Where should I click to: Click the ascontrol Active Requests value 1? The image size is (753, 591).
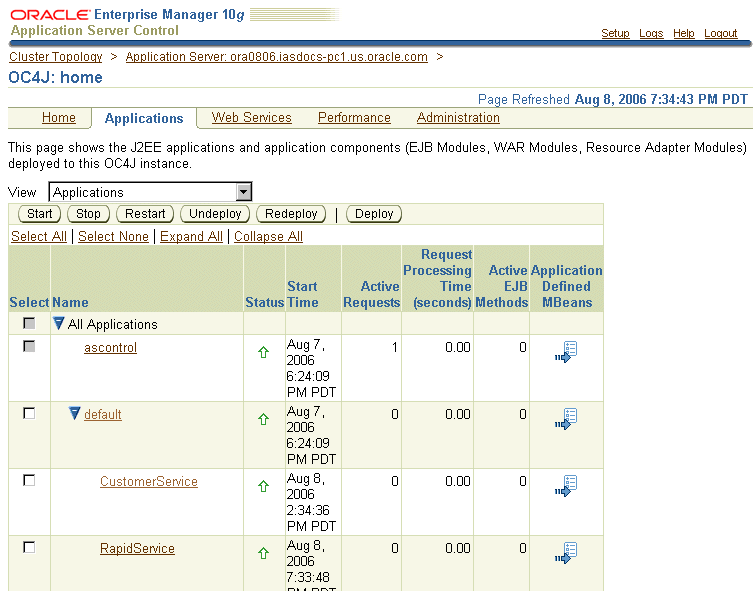[394, 347]
